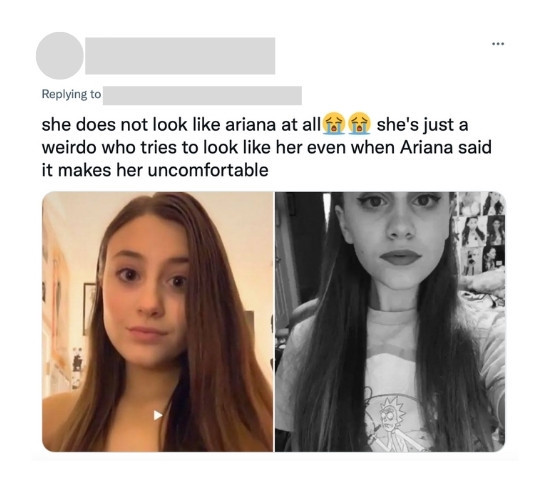The width and height of the screenshot is (550, 496).
Task: Click the "Replying to" label
Action: [71, 94]
